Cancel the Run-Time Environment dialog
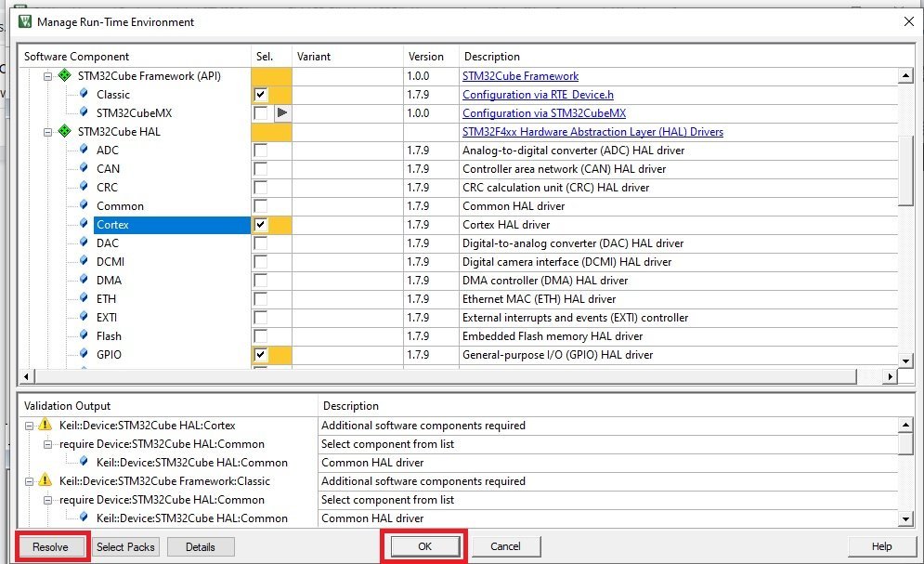 tap(505, 546)
